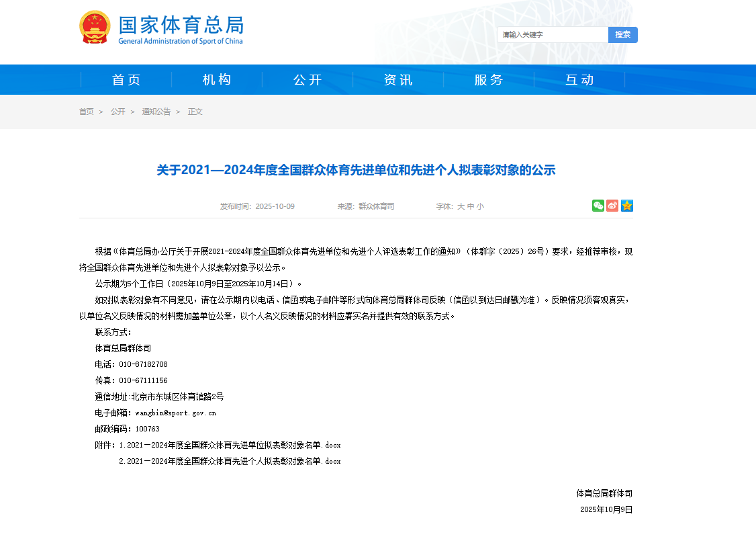Focus the keyword search input field
This screenshot has height=545, width=756.
(552, 35)
